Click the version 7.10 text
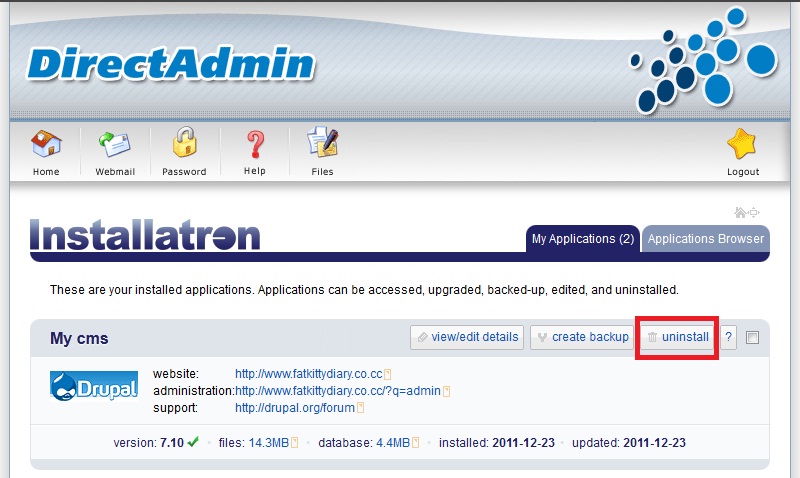The width and height of the screenshot is (800, 478). (148, 443)
